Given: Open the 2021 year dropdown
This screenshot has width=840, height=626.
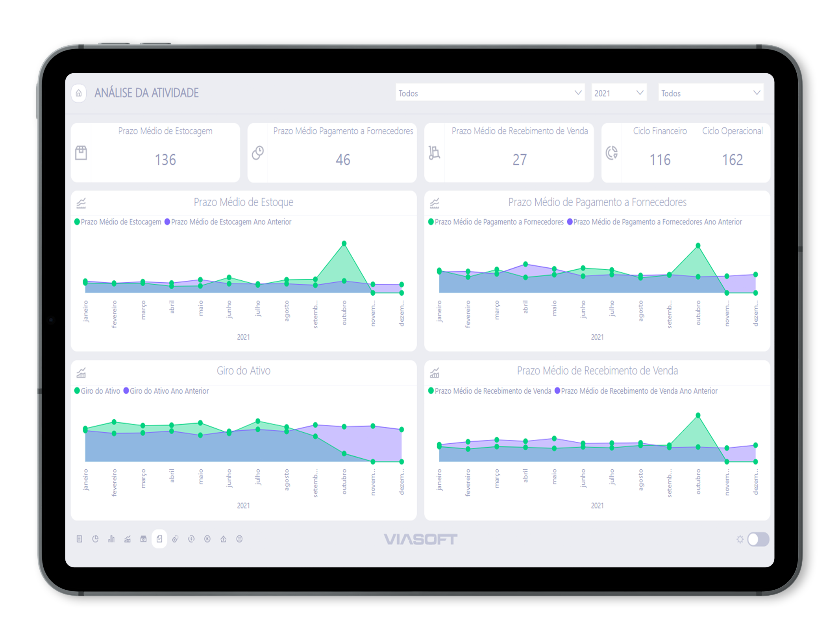Looking at the screenshot, I should 618,93.
